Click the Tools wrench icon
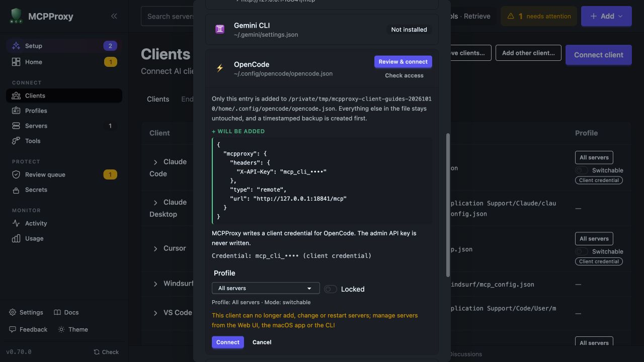644x362 pixels. (x=16, y=141)
